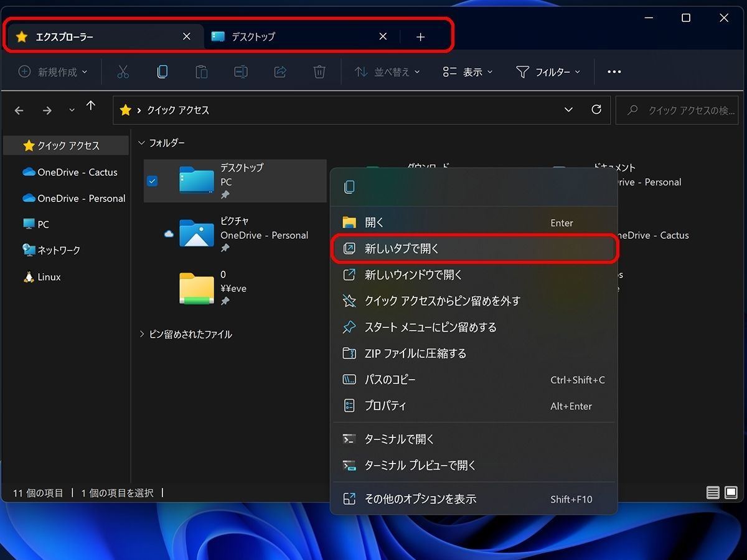Click the Copy icon in toolbar
Screen dimensions: 747x560
(x=162, y=72)
